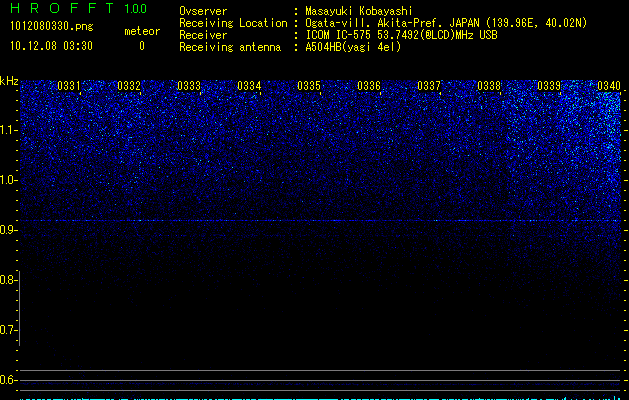Click the A504HB(yagi 4el) antenna text
Viewport: 629px width, 400px height.
point(353,47)
